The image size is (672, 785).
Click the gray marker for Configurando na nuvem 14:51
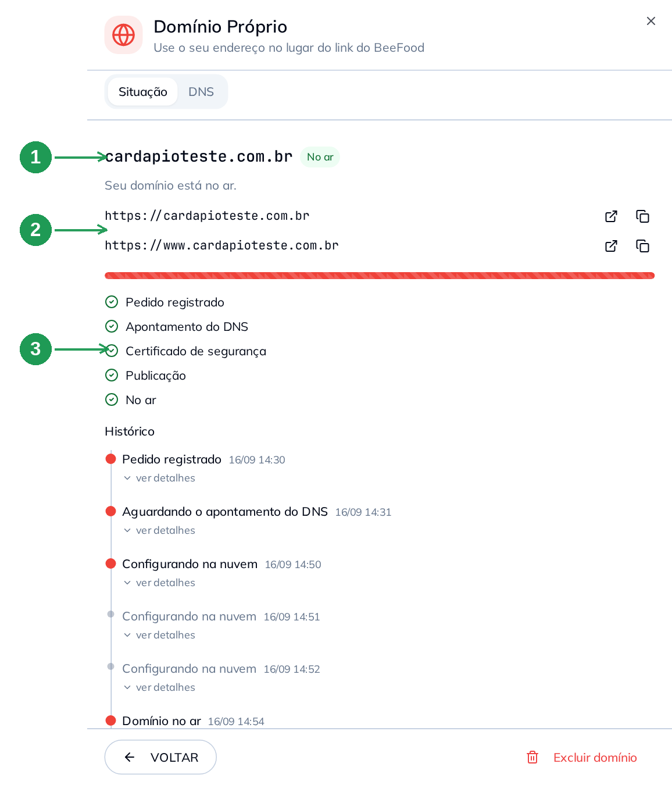pos(110,614)
